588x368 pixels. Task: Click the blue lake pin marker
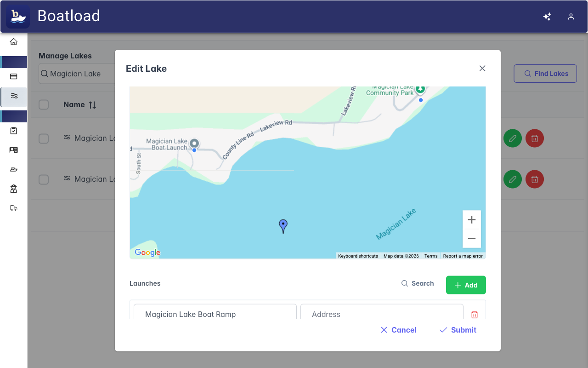[x=283, y=226]
